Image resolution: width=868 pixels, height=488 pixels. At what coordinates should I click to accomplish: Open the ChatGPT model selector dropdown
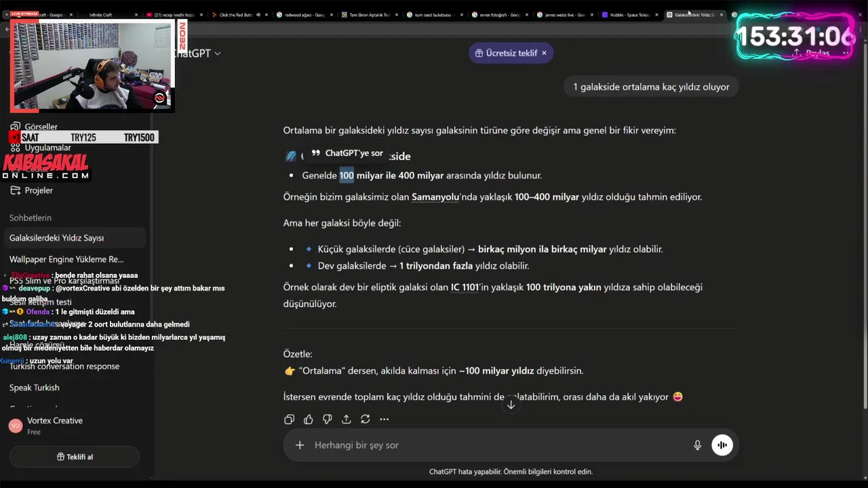pyautogui.click(x=197, y=53)
